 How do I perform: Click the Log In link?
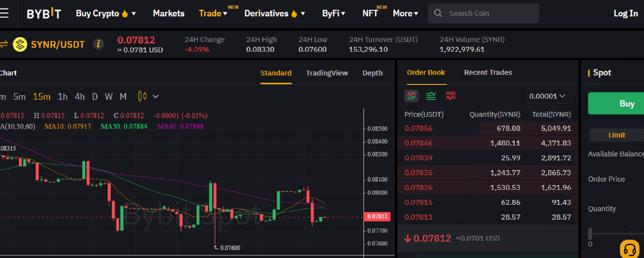pyautogui.click(x=626, y=13)
